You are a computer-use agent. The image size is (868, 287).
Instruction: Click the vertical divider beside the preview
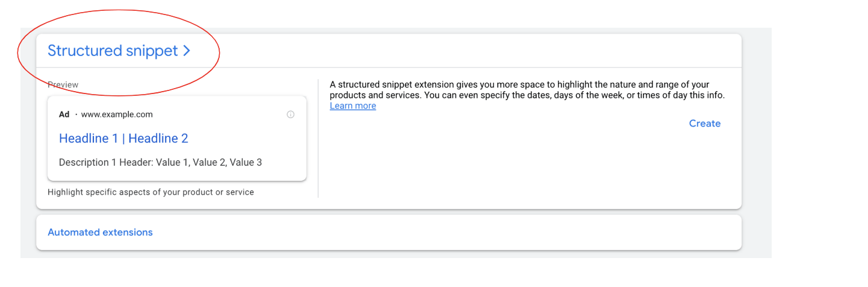coord(318,138)
